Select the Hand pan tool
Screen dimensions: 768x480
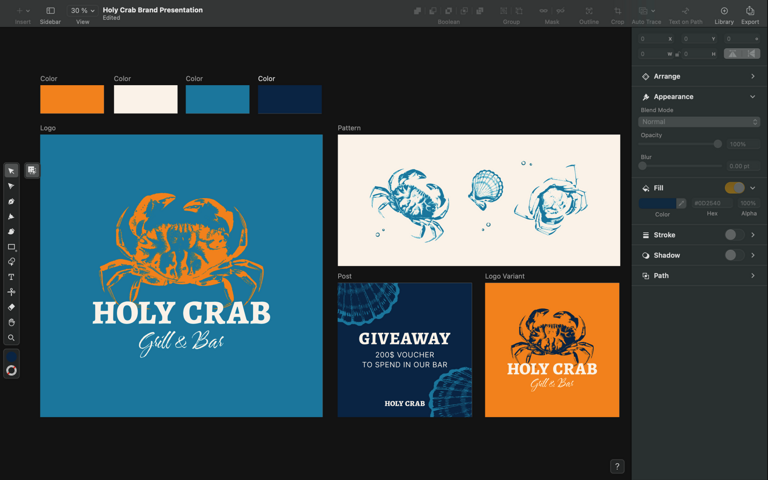tap(11, 322)
